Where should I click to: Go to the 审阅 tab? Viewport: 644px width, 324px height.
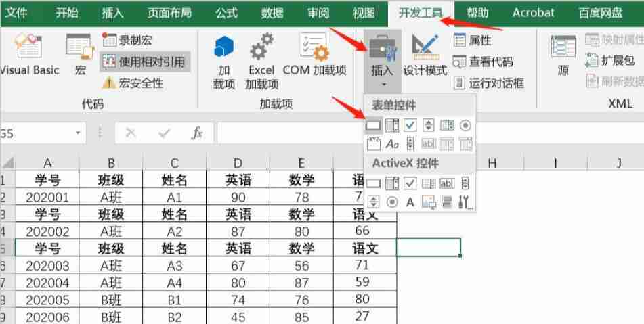click(x=318, y=13)
